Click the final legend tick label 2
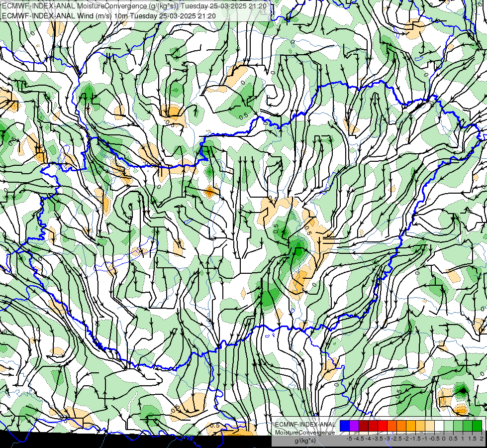 [x=482, y=439]
